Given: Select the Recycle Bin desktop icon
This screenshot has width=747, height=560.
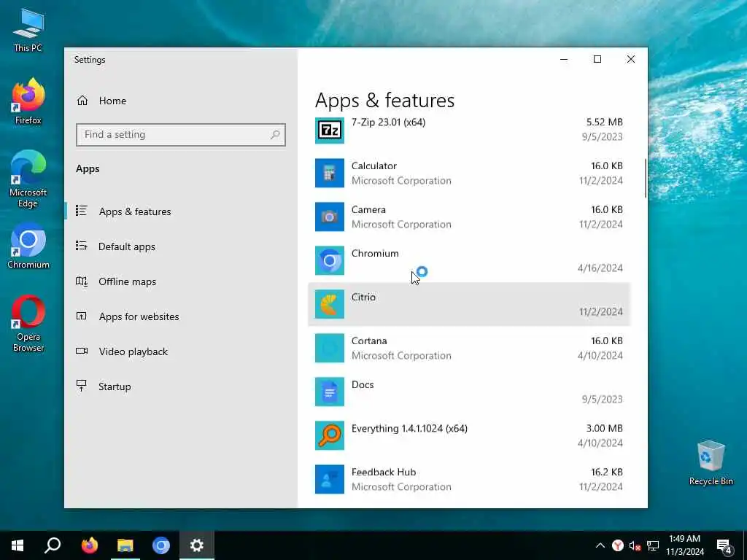Looking at the screenshot, I should click(x=711, y=463).
